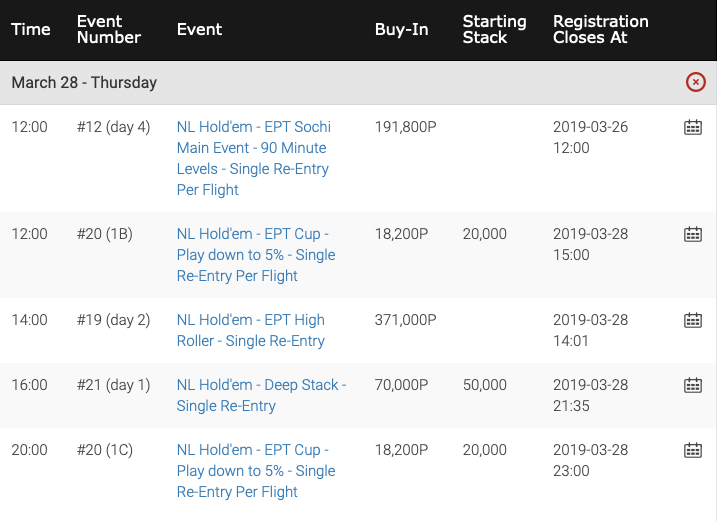Viewport: 717px width, 521px height.
Task: Collapse March 28 Thursday with red X
Action: tap(696, 82)
